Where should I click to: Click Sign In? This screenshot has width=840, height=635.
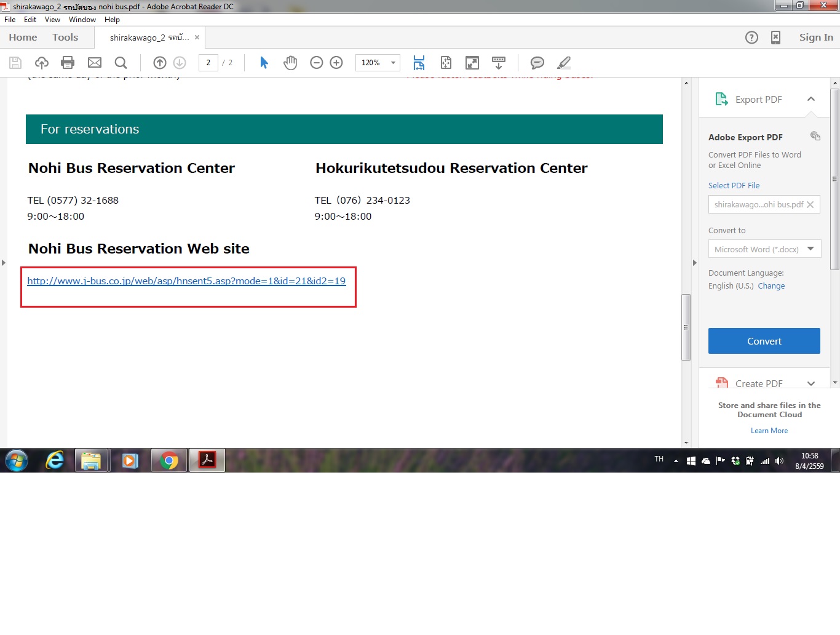pos(816,38)
